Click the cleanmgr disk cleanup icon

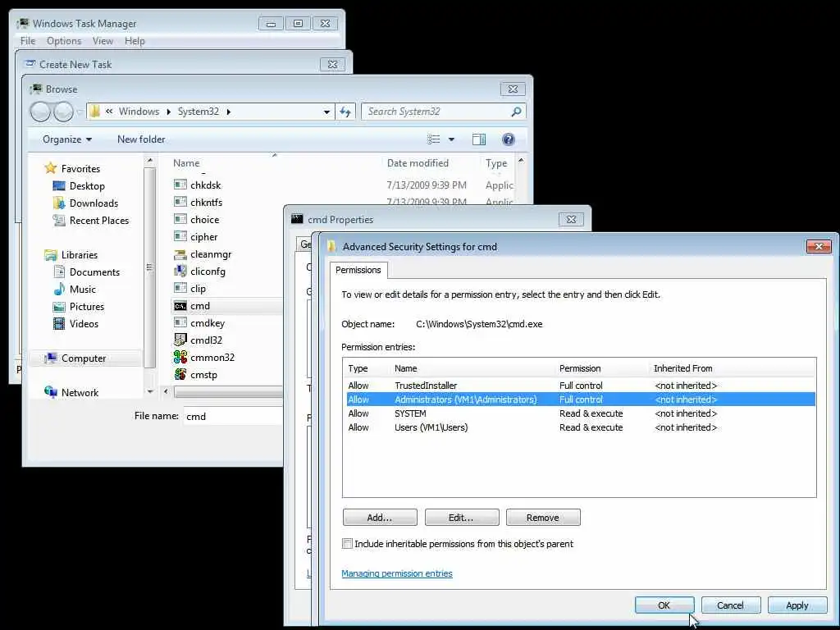click(x=180, y=254)
